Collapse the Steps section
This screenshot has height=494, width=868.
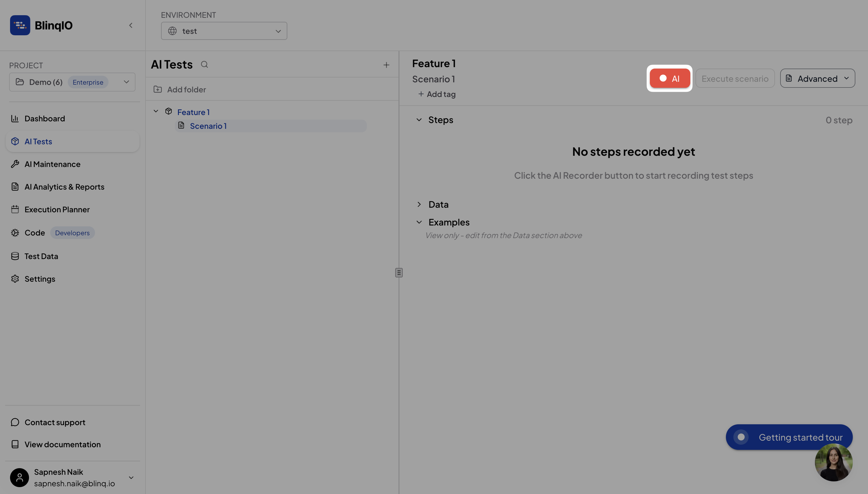419,120
